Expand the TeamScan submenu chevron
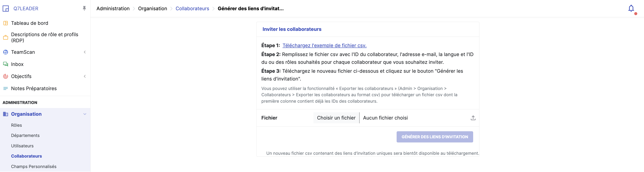 [x=85, y=52]
